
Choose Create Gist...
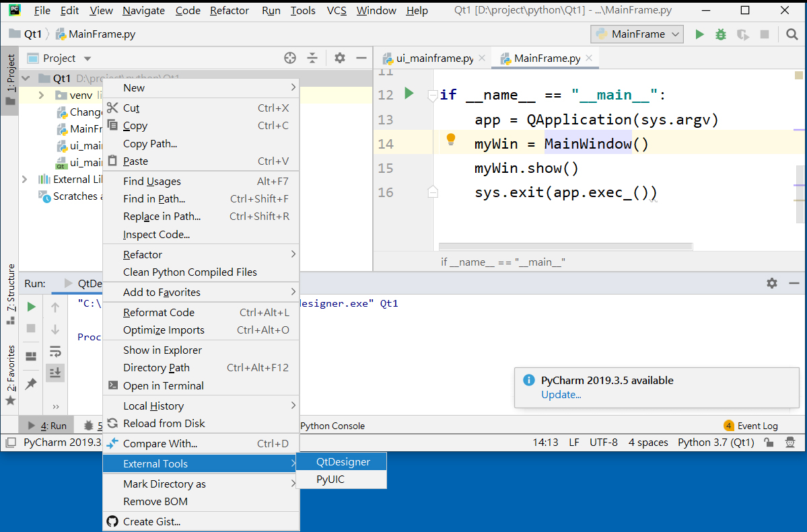click(x=201, y=522)
